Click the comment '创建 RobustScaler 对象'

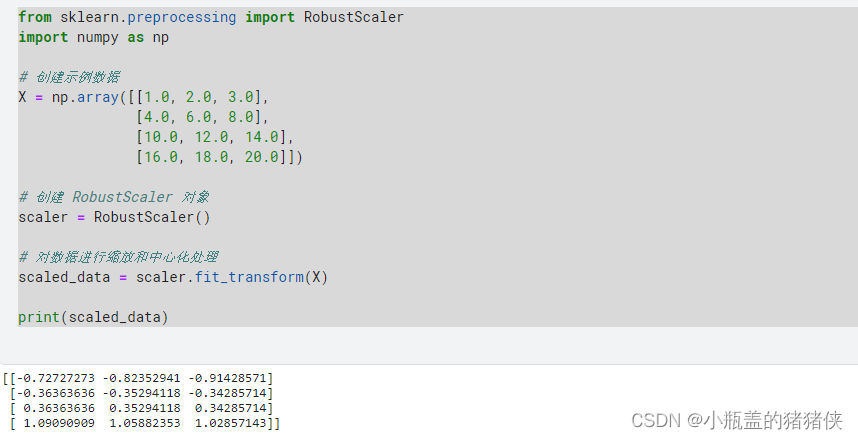122,197
